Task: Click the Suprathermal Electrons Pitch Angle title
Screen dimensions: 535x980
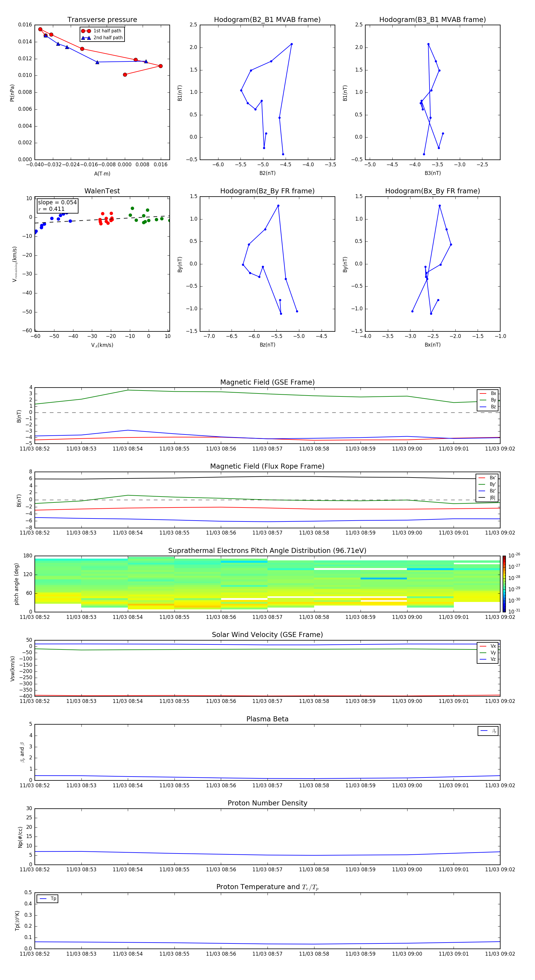Action: [x=267, y=551]
